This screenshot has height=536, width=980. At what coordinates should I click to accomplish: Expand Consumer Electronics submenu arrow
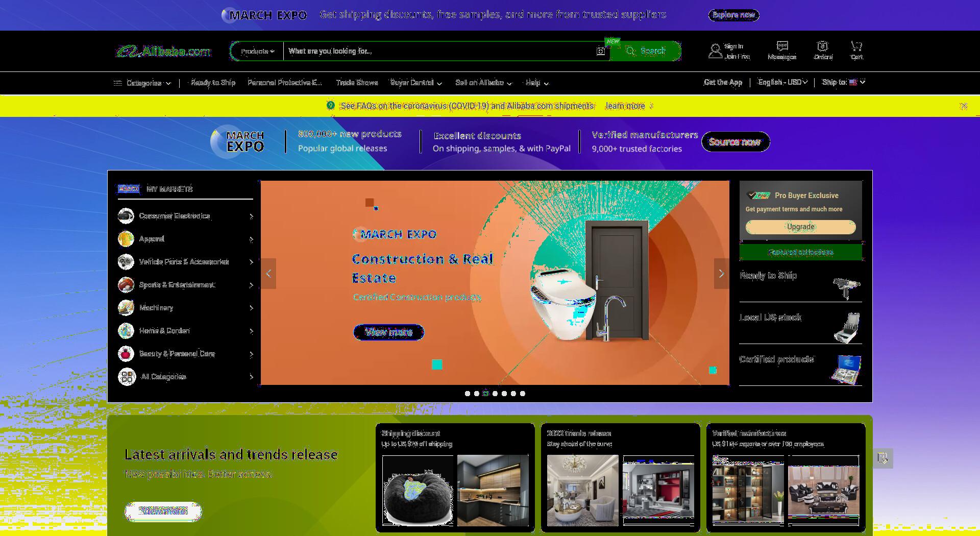[x=251, y=216]
